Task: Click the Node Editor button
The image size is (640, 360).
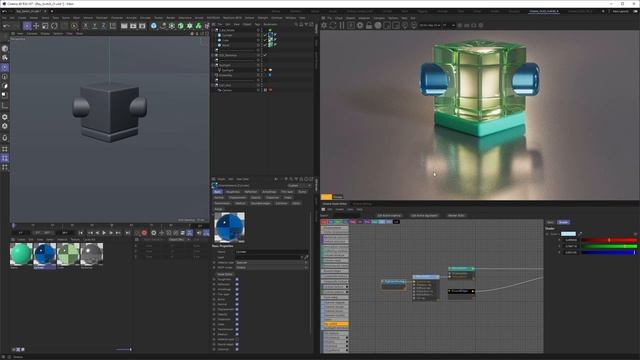Action: [x=224, y=274]
